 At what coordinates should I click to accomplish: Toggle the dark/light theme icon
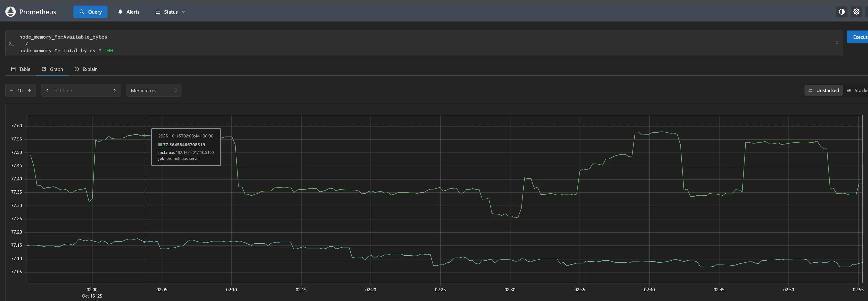tap(842, 12)
